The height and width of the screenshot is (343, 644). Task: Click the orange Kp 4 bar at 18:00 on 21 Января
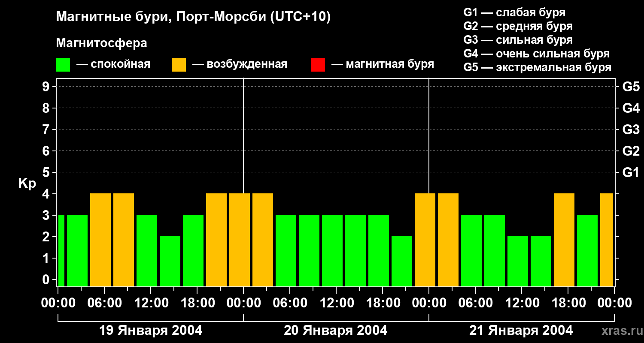click(564, 240)
